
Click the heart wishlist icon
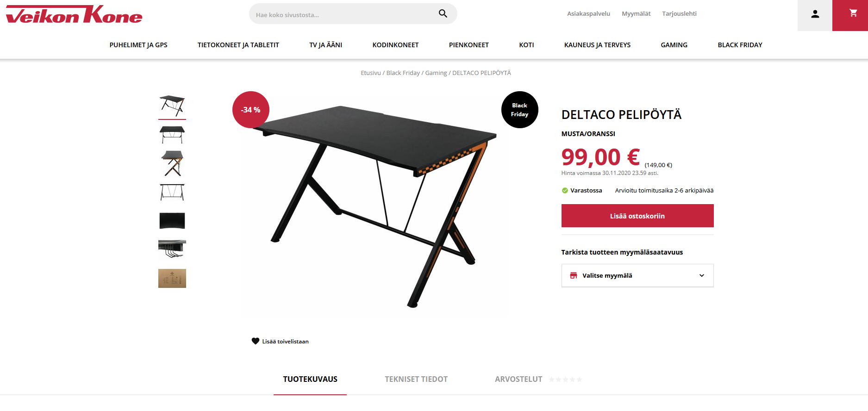tap(256, 341)
